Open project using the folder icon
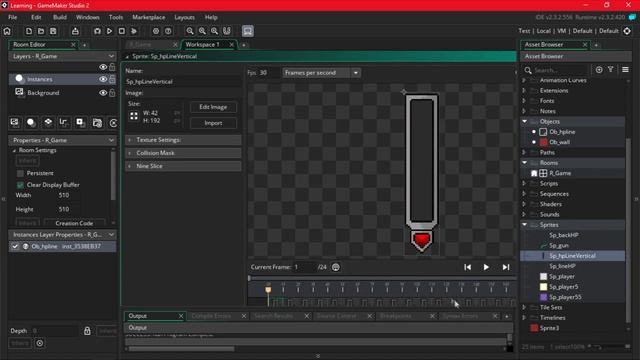 click(x=41, y=31)
